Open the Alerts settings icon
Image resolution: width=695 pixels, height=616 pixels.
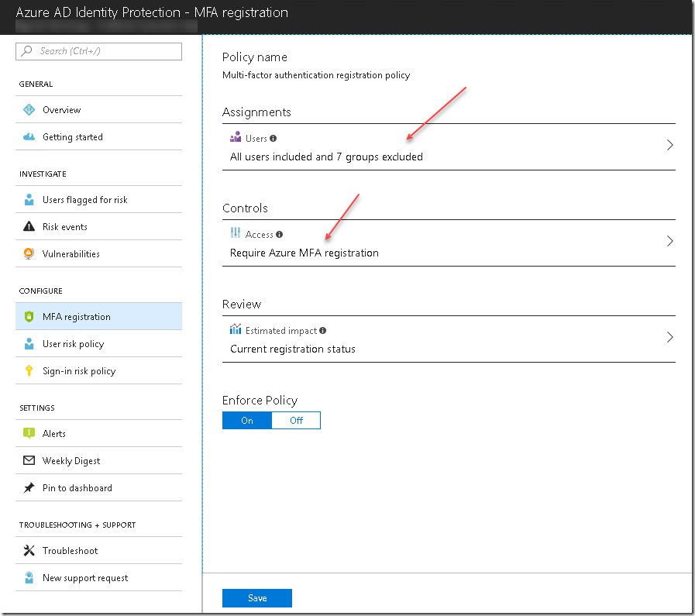point(28,433)
